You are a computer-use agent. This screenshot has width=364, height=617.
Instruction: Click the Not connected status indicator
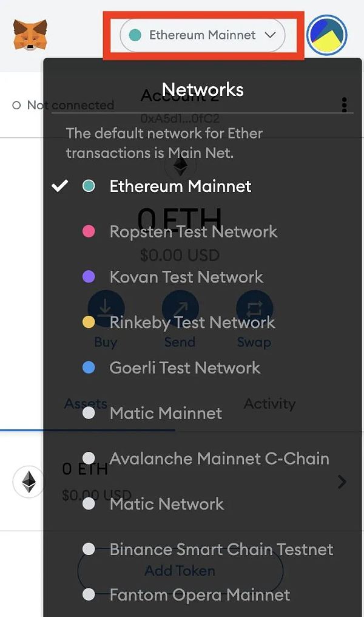[63, 105]
